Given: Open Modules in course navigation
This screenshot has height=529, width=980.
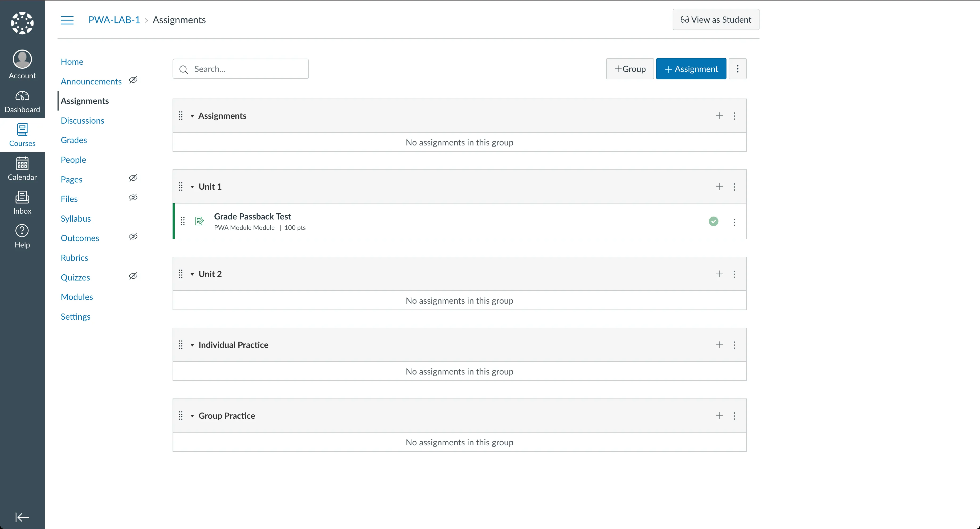Looking at the screenshot, I should (x=77, y=297).
